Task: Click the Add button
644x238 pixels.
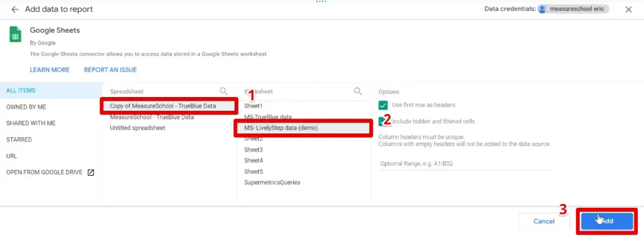Action: pos(607,221)
